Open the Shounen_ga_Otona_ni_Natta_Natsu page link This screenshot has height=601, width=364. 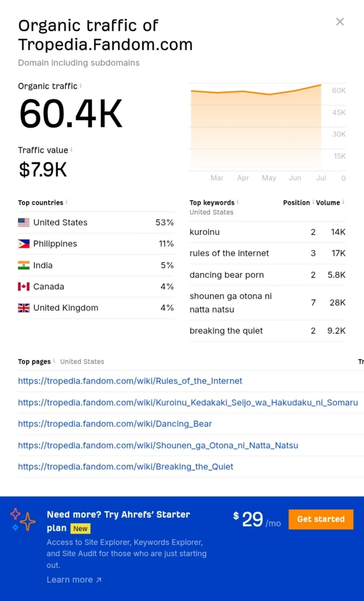158,445
